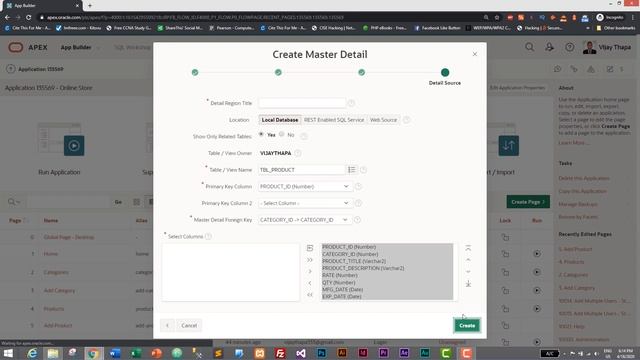This screenshot has width=640, height=360.
Task: Select EXP_DATE (Date) in column list
Action: (x=342, y=296)
